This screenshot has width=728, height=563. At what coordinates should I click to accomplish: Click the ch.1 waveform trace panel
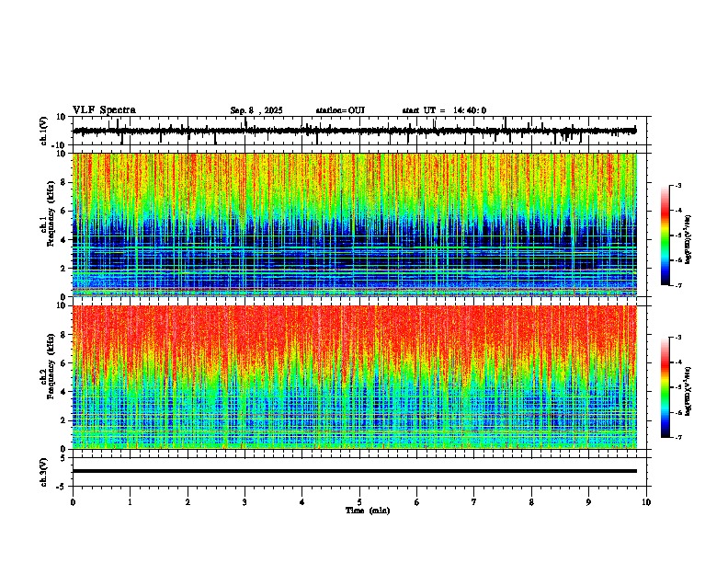(361, 131)
